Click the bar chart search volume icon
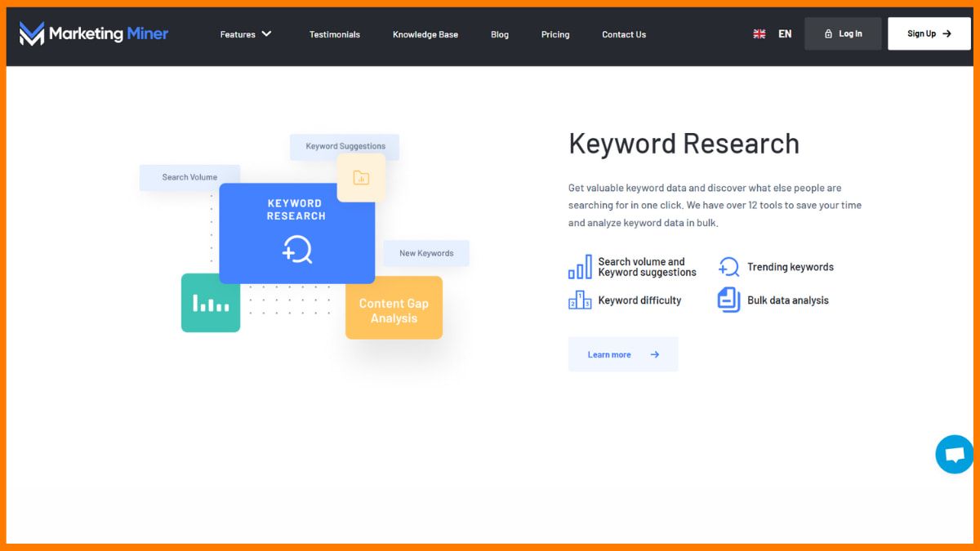980x551 pixels. [580, 267]
